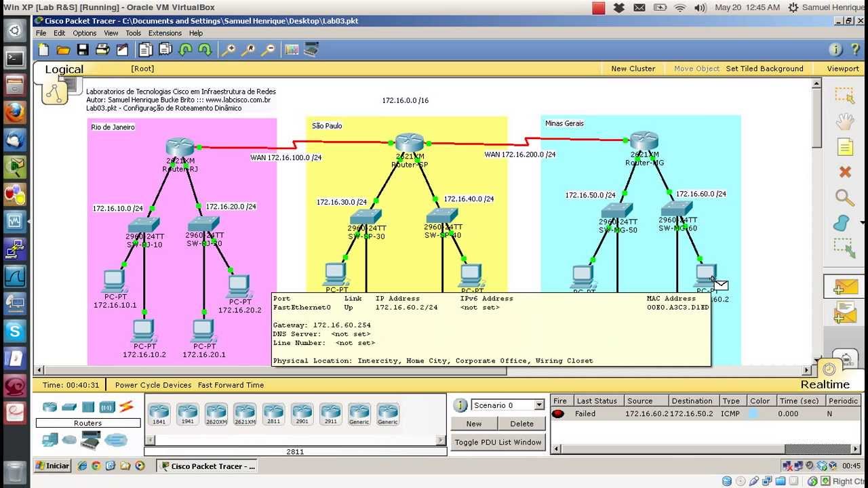This screenshot has height=488, width=868.
Task: Open the help question mark icon
Action: click(x=855, y=49)
